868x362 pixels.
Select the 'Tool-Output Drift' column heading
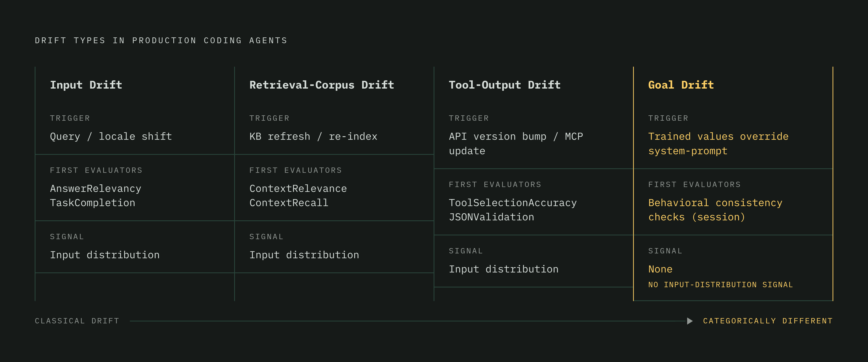point(505,85)
